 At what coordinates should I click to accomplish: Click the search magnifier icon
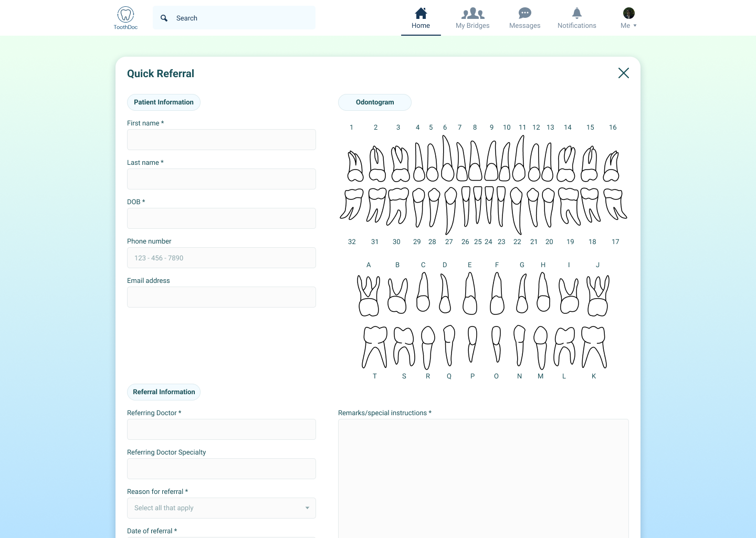tap(164, 18)
